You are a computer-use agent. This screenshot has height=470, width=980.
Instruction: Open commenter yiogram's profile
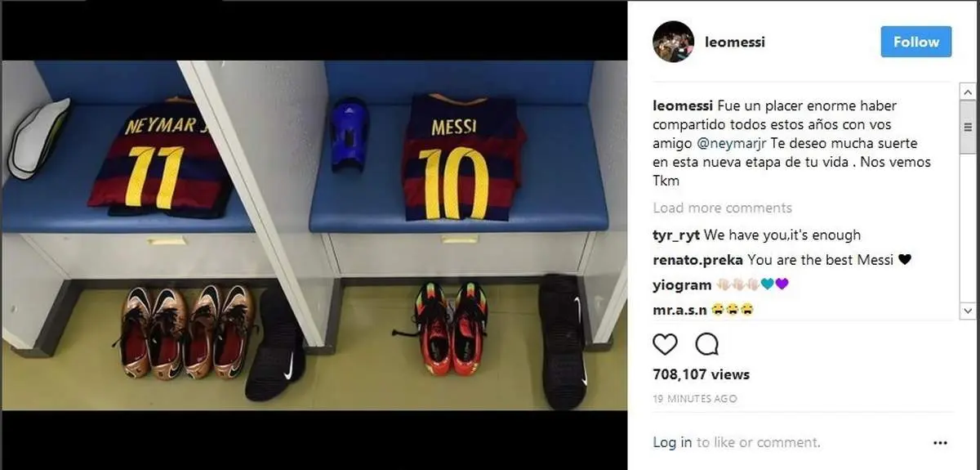682,284
